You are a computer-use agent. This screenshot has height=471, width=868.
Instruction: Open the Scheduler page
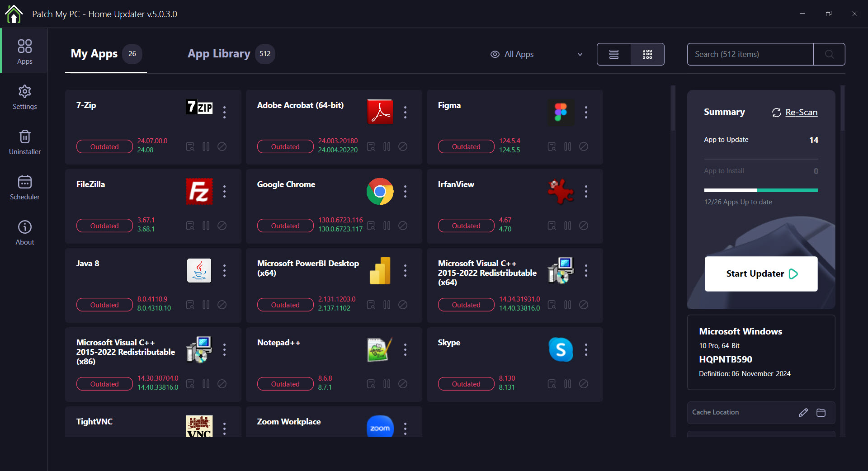(24, 188)
